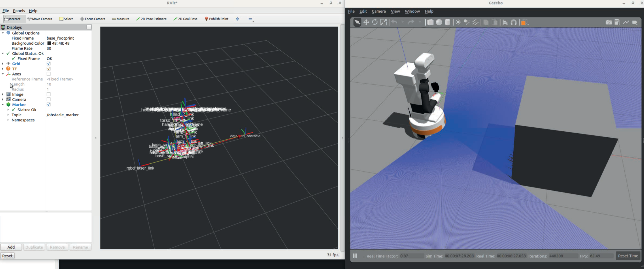Open Gazebo's align tool

[x=505, y=22]
